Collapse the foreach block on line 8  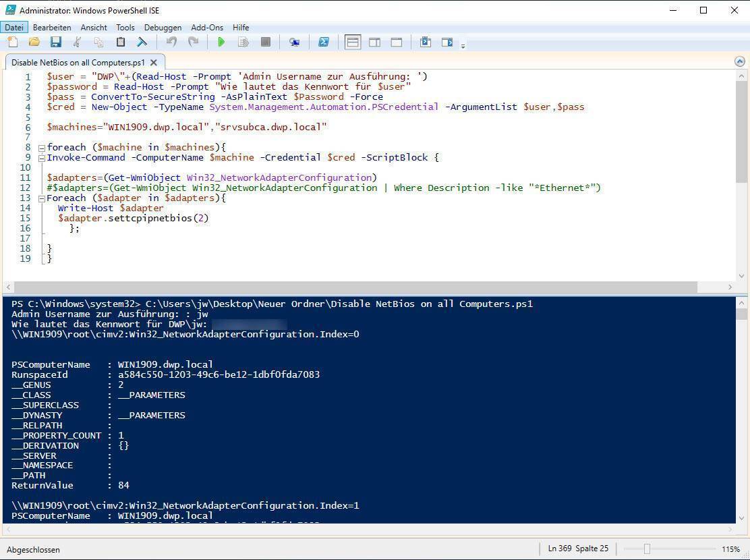pyautogui.click(x=41, y=148)
